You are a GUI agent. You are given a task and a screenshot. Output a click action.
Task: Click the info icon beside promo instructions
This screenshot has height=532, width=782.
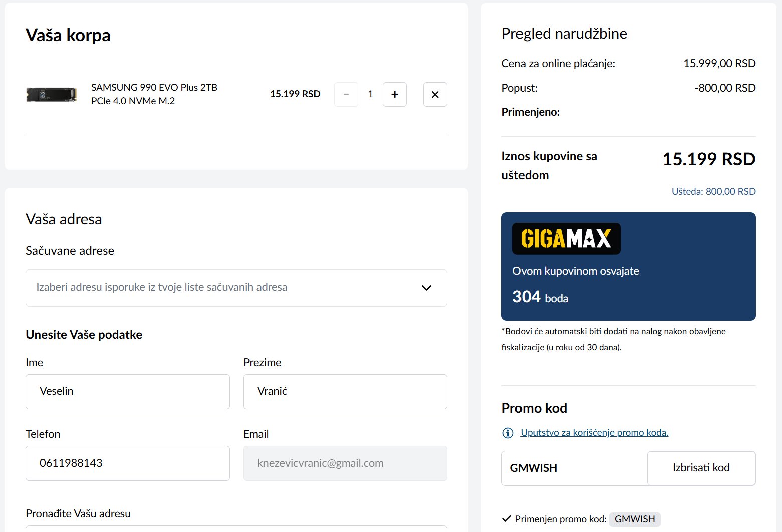tap(508, 433)
